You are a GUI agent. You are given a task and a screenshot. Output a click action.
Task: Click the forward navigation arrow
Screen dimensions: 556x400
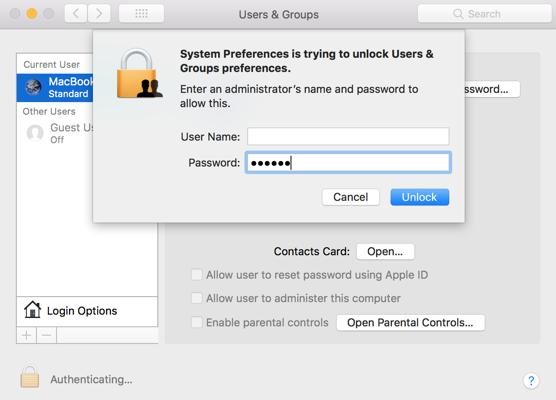point(99,14)
